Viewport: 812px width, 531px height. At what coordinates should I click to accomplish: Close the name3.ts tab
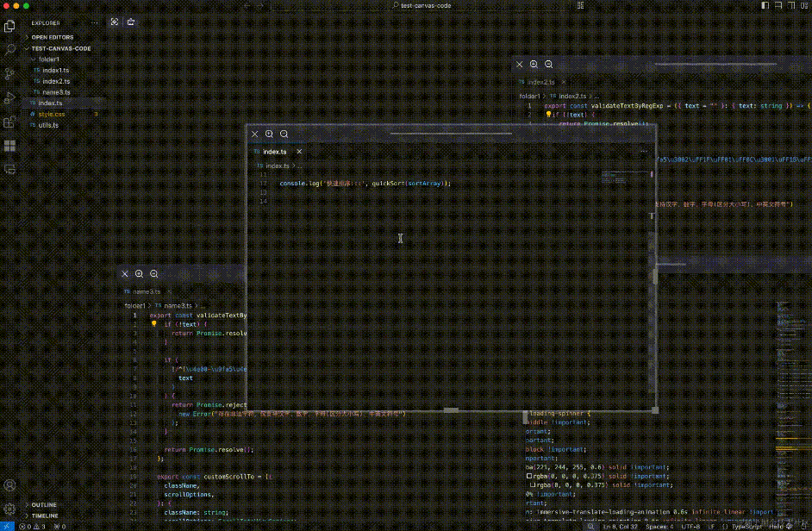[x=169, y=291]
